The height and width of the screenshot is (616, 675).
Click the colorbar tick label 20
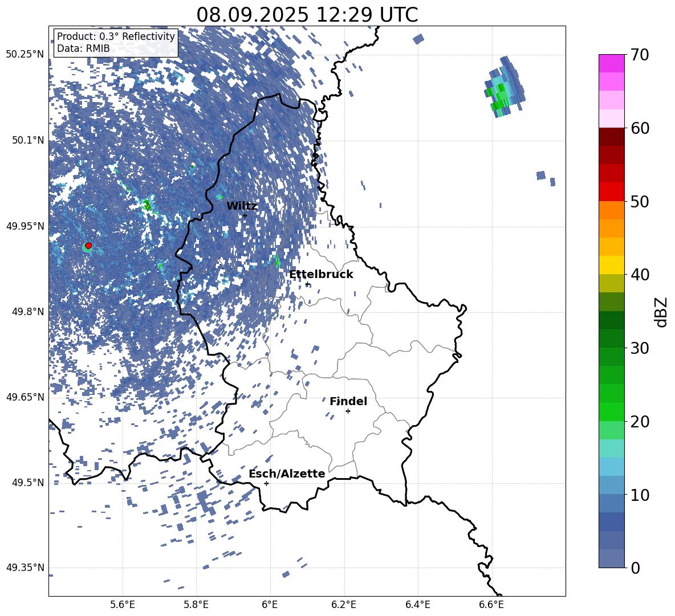pos(639,422)
